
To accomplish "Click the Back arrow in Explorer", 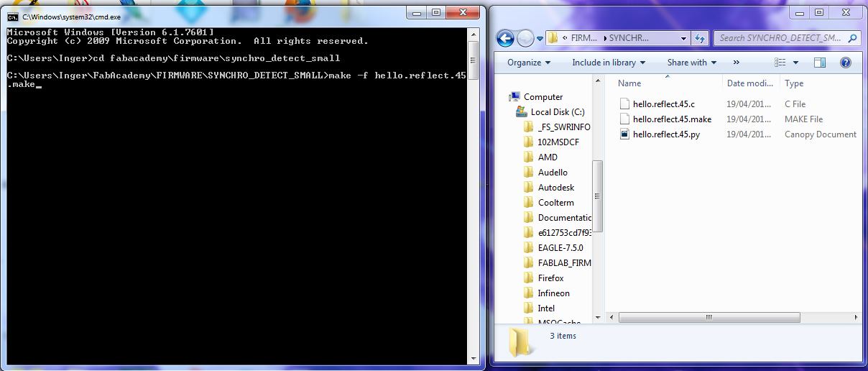I will tap(505, 38).
